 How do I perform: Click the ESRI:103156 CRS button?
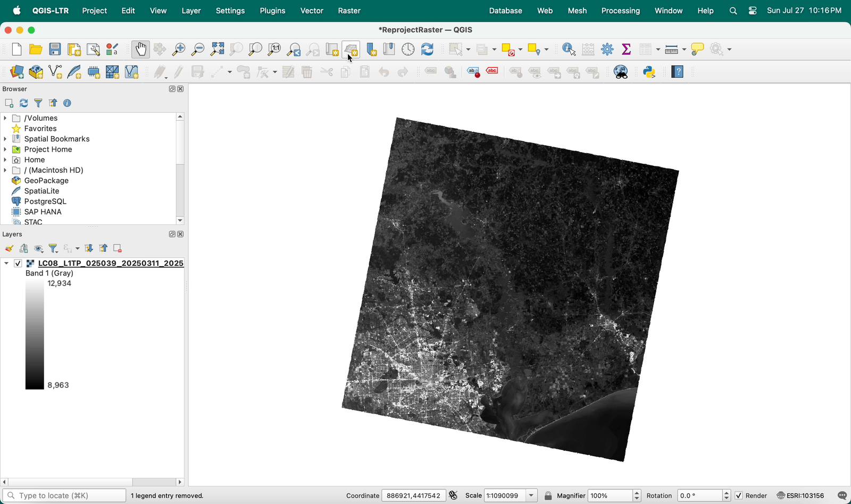800,495
